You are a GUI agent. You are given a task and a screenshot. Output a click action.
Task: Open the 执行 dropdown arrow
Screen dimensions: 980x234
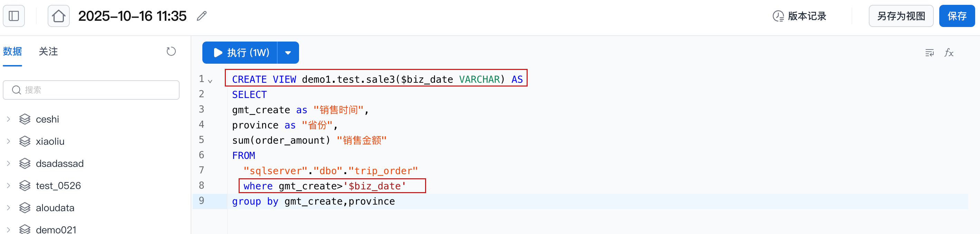click(288, 53)
